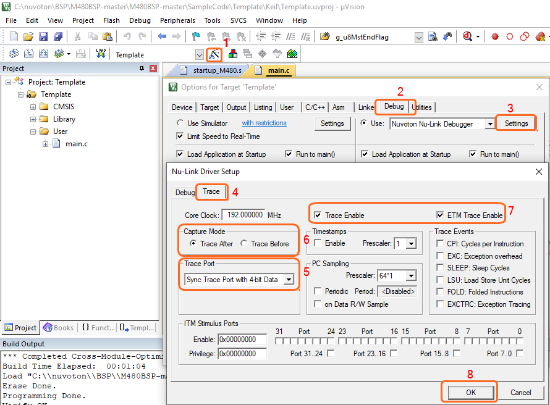Click the Find in Files icon
550x405 pixels.
tap(433, 36)
